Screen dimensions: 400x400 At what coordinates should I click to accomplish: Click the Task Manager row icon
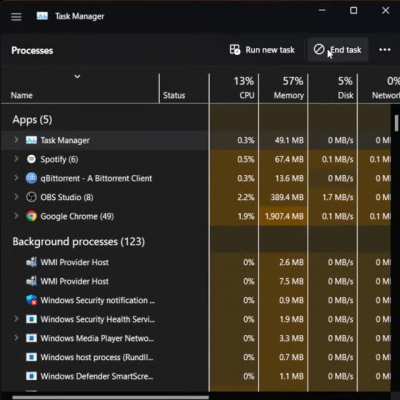[x=31, y=140]
